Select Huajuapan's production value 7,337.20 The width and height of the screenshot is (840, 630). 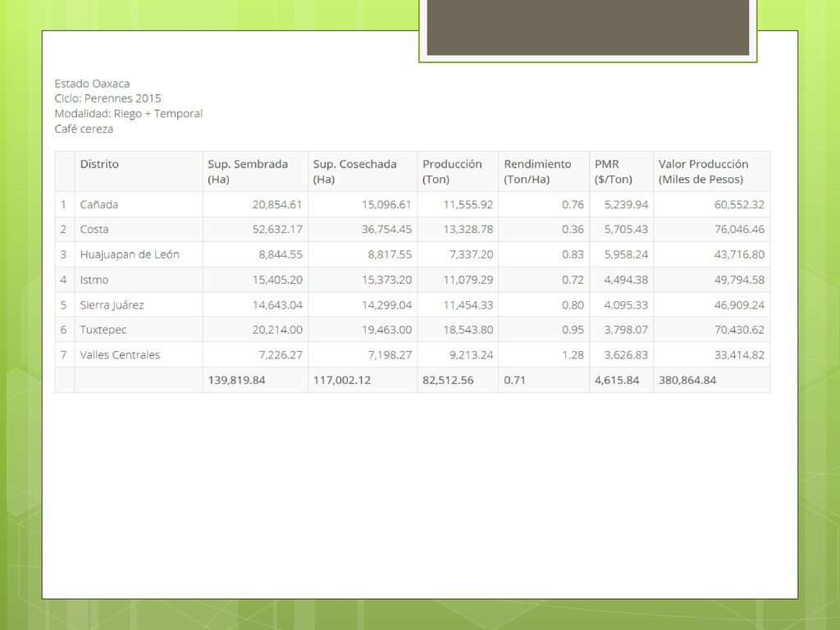pyautogui.click(x=472, y=254)
